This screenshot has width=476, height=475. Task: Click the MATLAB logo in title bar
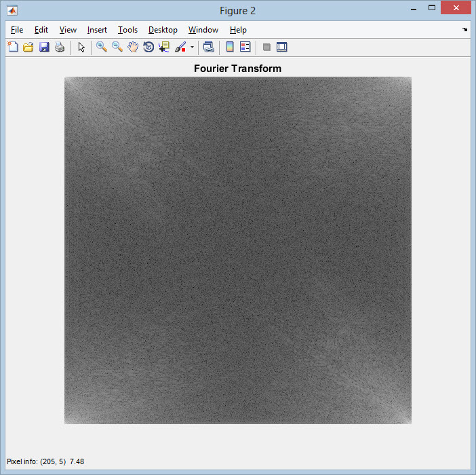tap(12, 11)
